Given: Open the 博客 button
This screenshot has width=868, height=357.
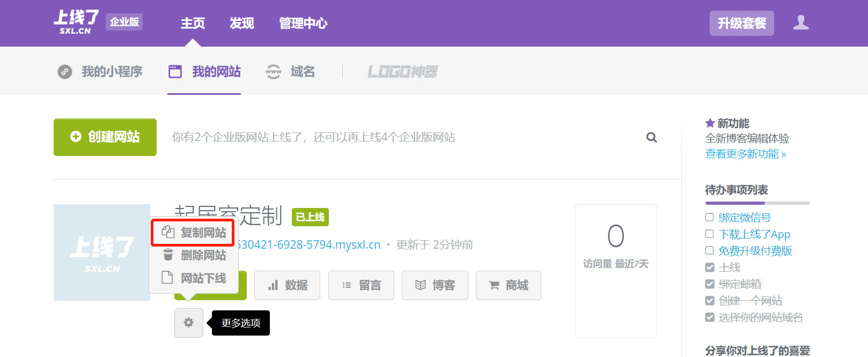Looking at the screenshot, I should [435, 285].
